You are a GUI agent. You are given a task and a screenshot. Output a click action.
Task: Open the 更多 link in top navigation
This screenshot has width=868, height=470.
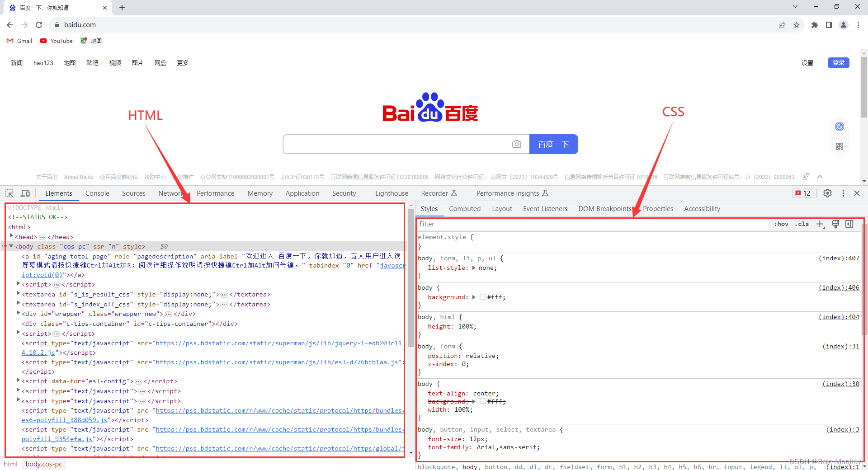[183, 63]
